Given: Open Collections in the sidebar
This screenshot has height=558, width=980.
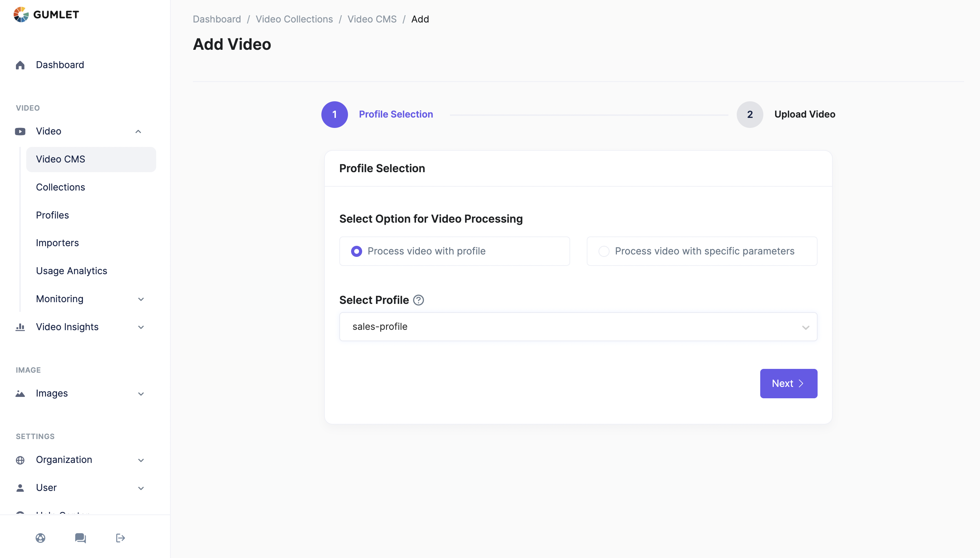Looking at the screenshot, I should (x=60, y=187).
